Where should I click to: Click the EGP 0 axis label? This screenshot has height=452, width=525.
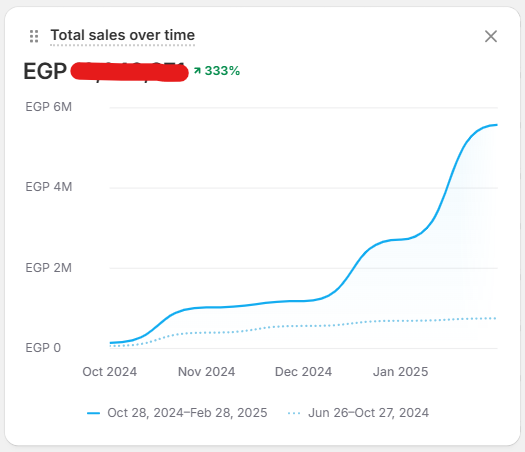click(43, 348)
